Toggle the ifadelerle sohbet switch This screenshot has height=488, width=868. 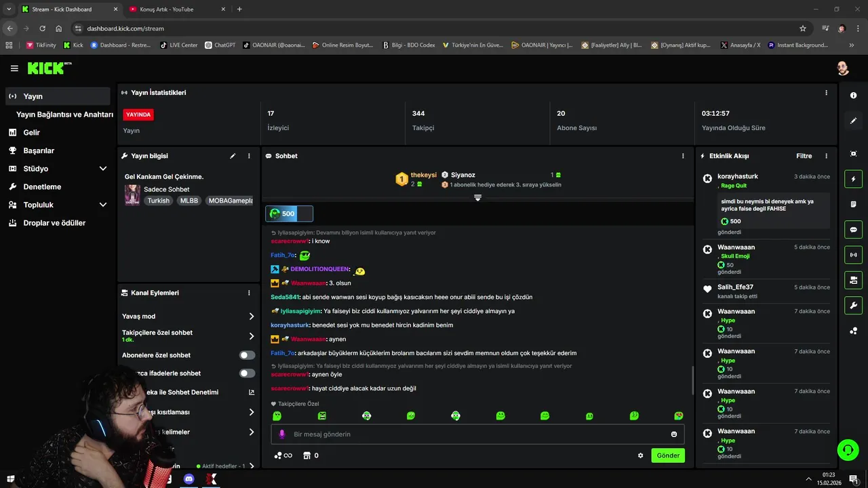(x=248, y=373)
